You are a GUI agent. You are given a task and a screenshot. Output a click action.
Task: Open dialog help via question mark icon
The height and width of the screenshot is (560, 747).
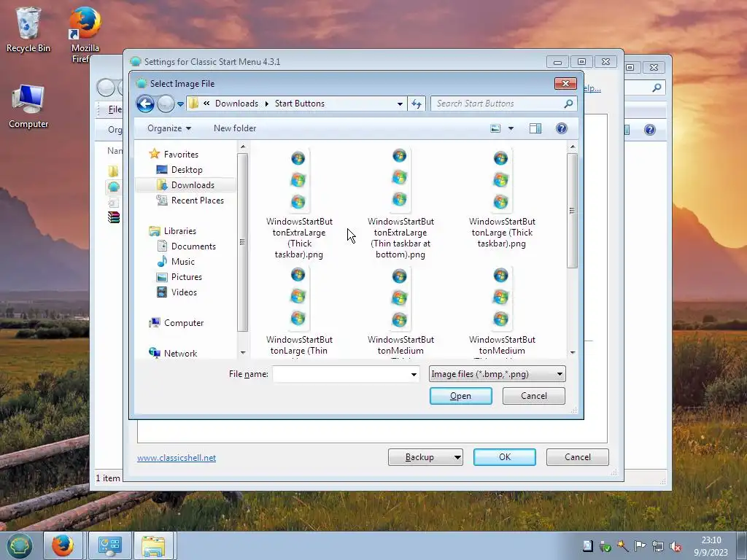pyautogui.click(x=562, y=128)
